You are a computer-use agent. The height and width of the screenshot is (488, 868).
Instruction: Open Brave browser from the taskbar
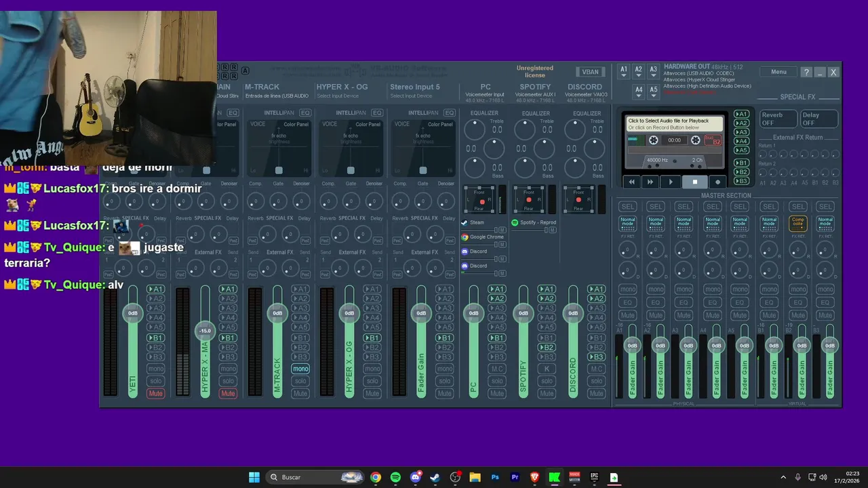click(534, 477)
